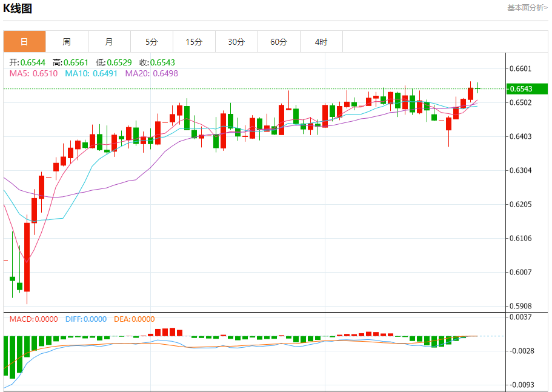
Task: Click the K线图 heading
Action: 17,8
